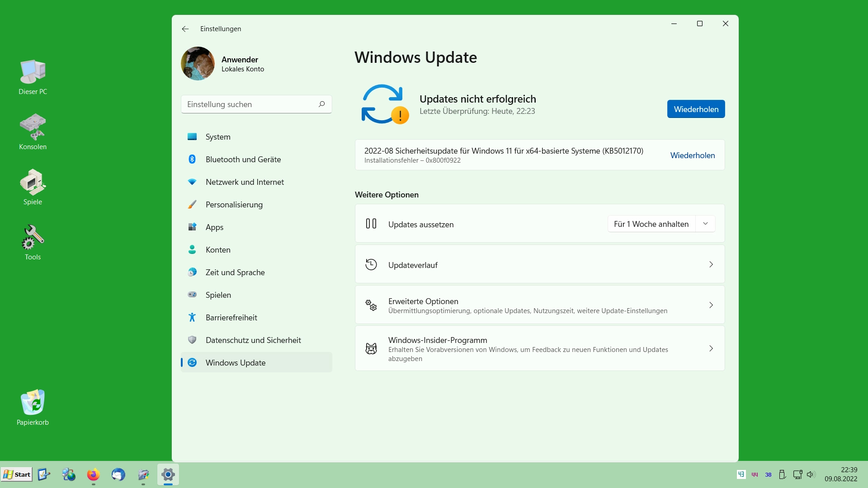868x488 pixels.
Task: Click the USB safely remove tray icon
Action: point(782,474)
